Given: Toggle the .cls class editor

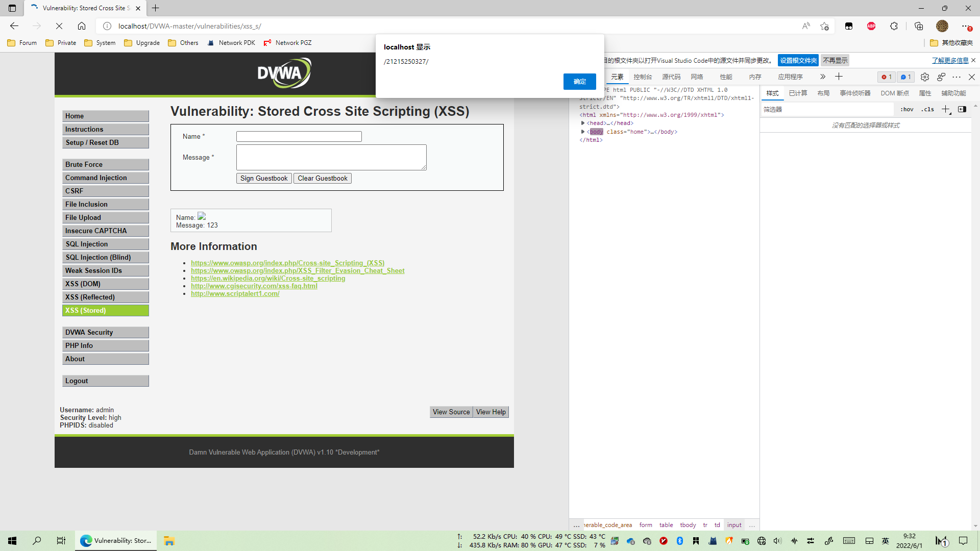Looking at the screenshot, I should [928, 109].
